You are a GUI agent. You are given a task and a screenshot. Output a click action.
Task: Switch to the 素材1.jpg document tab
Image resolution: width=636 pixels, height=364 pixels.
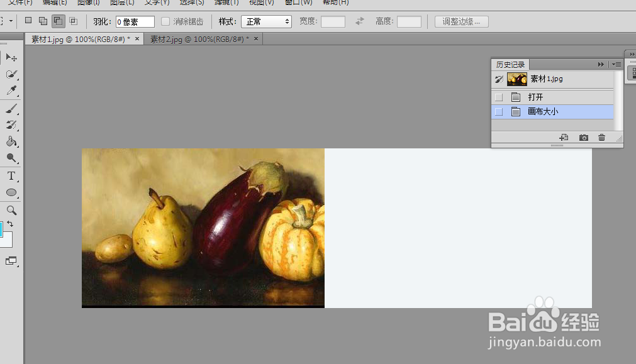(81, 40)
